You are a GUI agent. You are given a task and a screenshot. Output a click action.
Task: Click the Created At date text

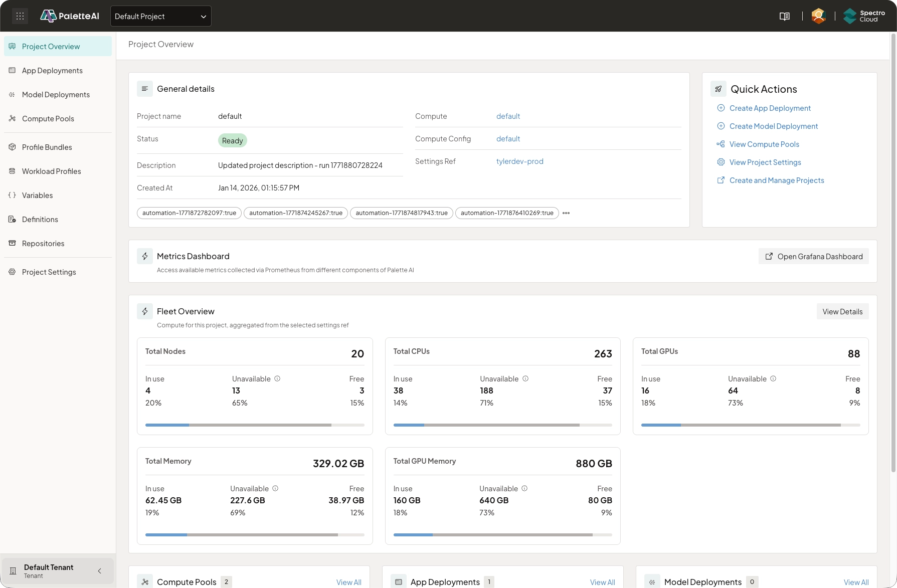coord(259,188)
